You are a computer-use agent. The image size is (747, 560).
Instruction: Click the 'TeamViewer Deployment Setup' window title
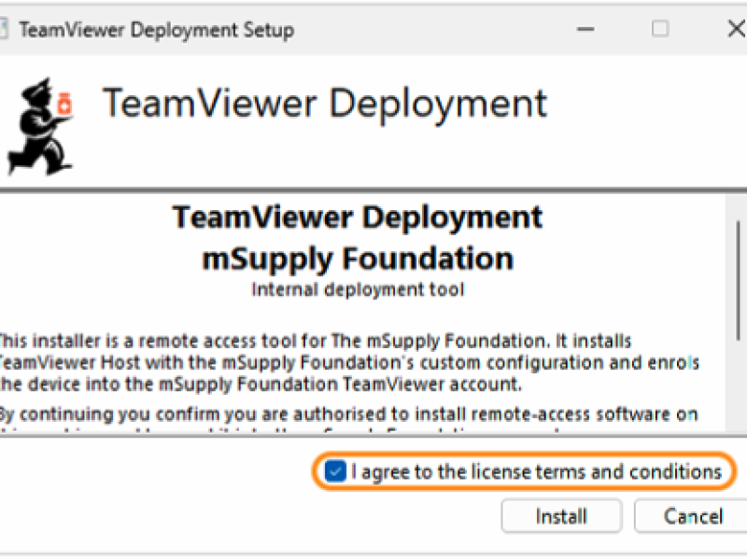coord(156,30)
